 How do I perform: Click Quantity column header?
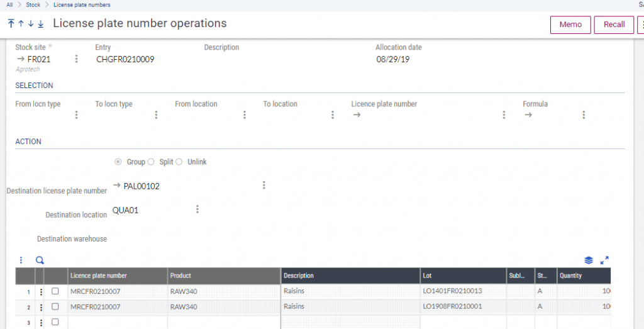(x=584, y=276)
